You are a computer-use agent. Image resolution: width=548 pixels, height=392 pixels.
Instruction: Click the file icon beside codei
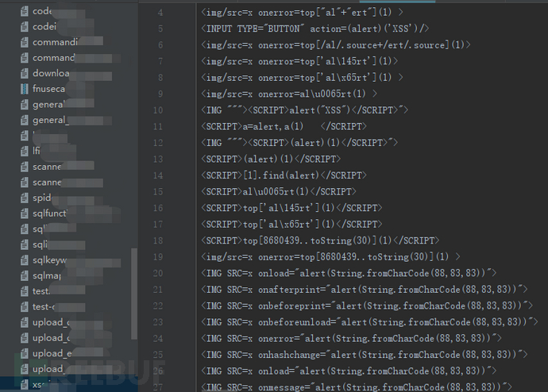[24, 26]
